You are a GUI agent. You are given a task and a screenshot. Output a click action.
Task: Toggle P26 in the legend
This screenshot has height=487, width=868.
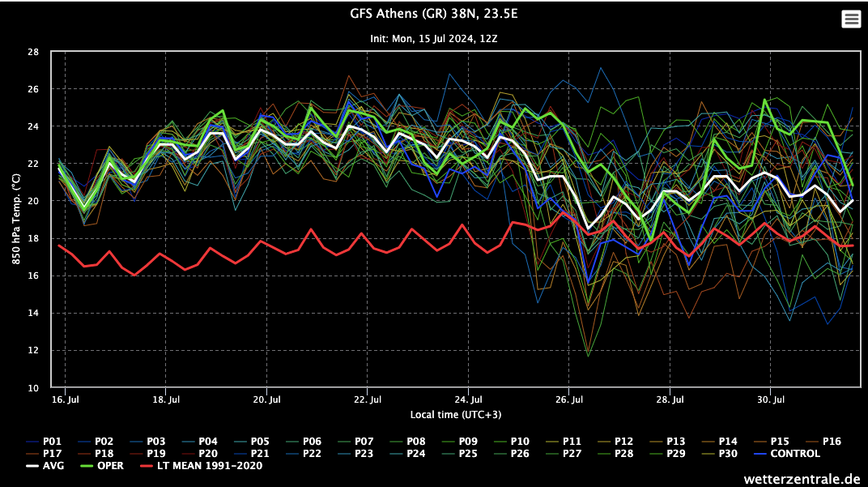(x=520, y=454)
